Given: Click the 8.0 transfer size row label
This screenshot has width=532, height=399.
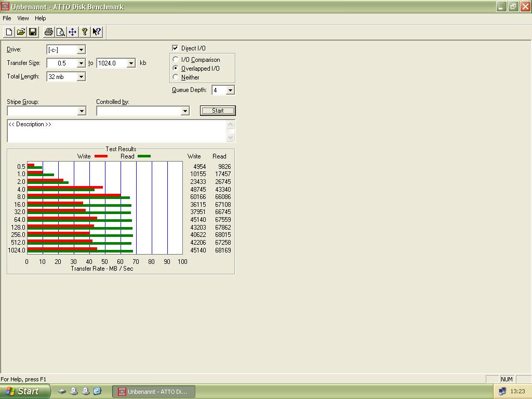Looking at the screenshot, I should [21, 197].
